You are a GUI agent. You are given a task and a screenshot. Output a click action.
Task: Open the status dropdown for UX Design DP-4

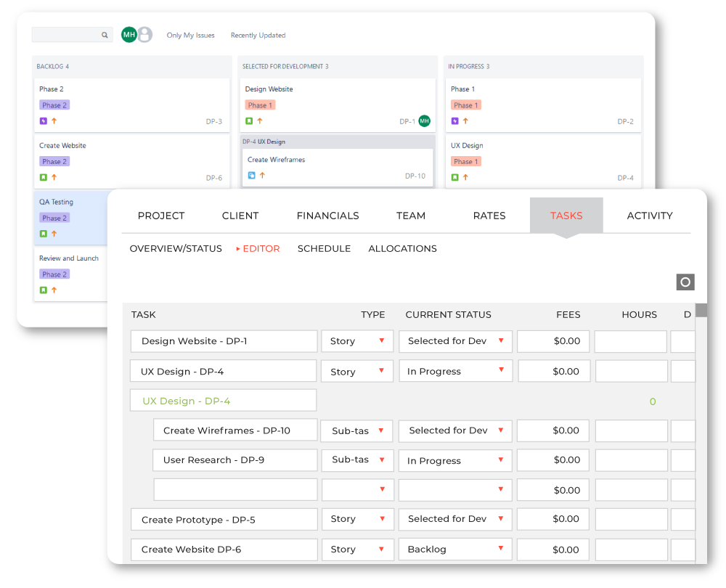[455, 371]
